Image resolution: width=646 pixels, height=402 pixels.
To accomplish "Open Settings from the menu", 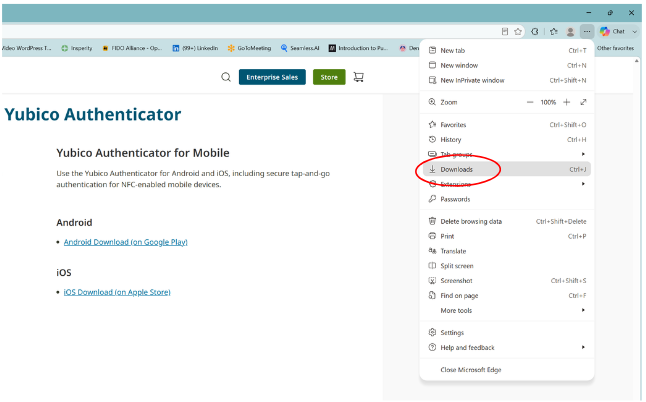I will coord(507,333).
